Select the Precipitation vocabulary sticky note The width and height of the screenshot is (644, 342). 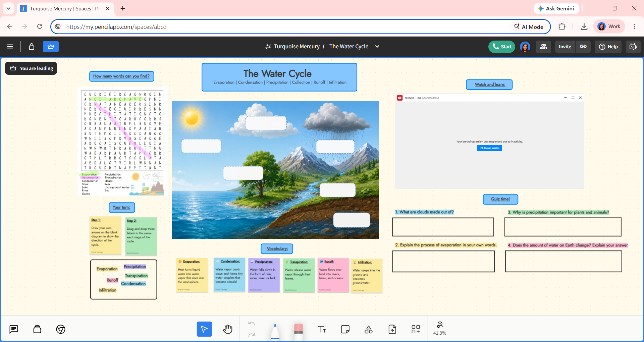(x=264, y=275)
